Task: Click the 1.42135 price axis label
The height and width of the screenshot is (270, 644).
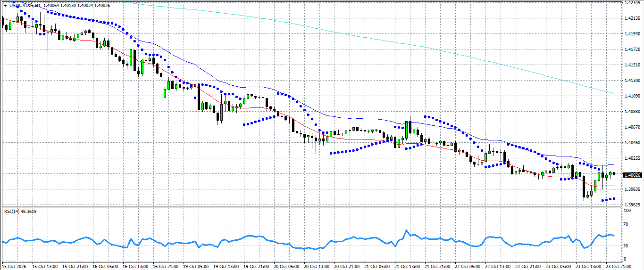Action: pos(632,18)
